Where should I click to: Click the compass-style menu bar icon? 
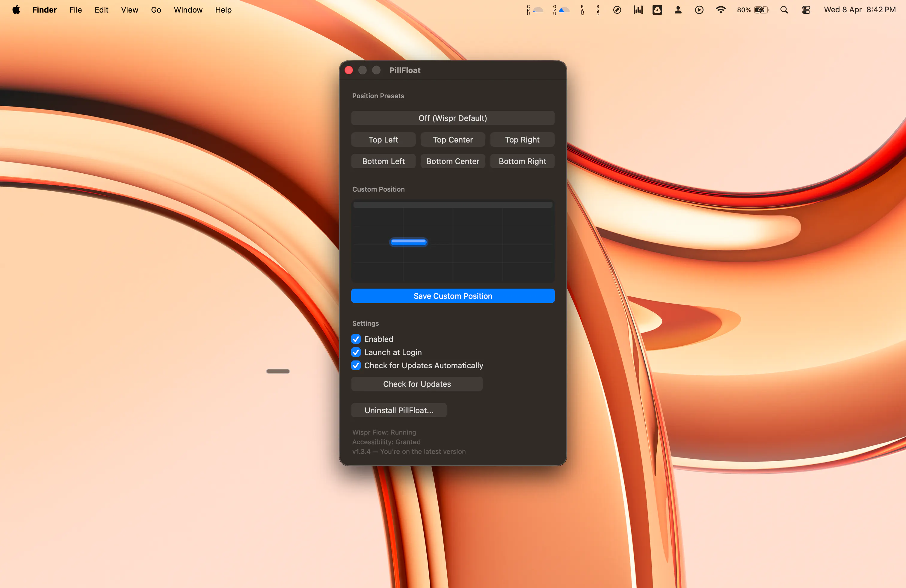click(x=617, y=10)
